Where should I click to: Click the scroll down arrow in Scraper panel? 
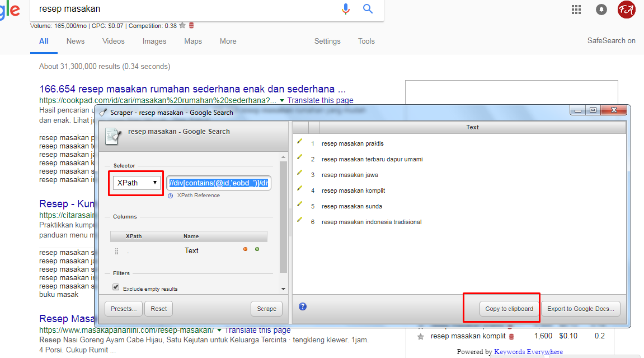click(283, 289)
